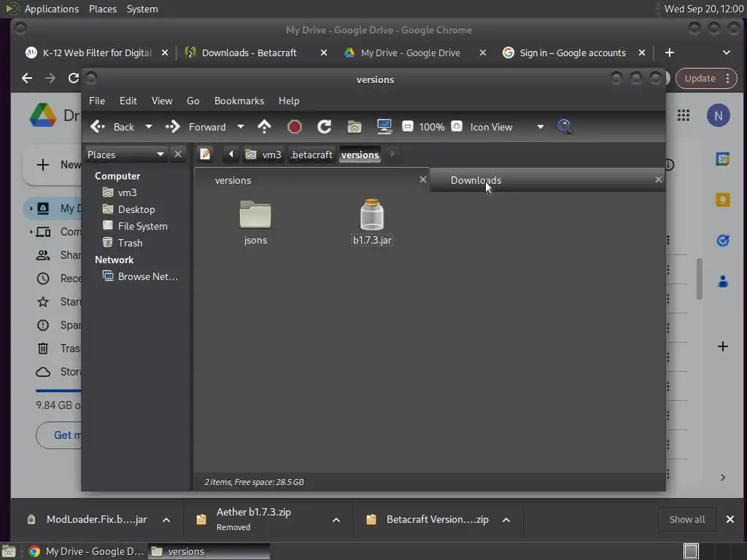Image resolution: width=747 pixels, height=560 pixels.
Task: Open the View menu
Action: (162, 101)
